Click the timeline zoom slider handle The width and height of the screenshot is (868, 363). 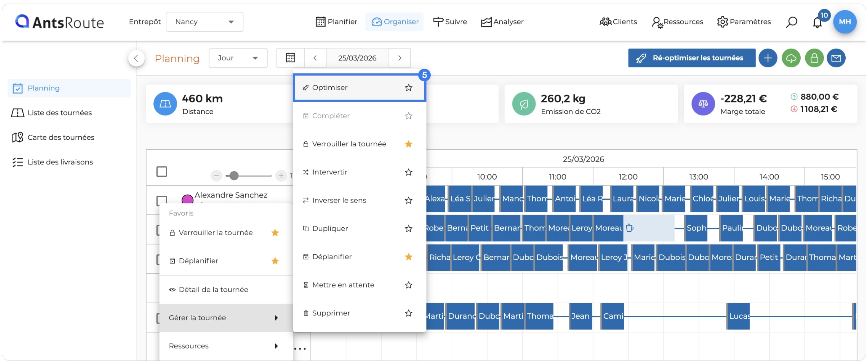click(234, 176)
